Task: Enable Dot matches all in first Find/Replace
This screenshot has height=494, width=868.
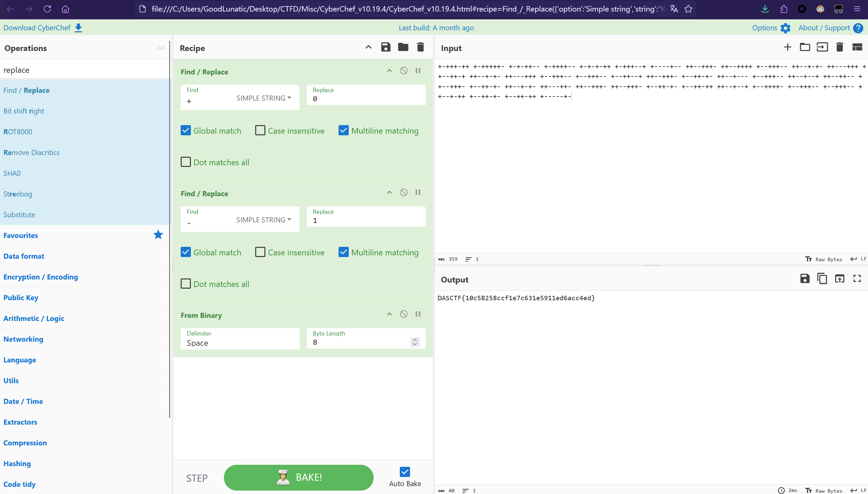Action: (x=186, y=162)
